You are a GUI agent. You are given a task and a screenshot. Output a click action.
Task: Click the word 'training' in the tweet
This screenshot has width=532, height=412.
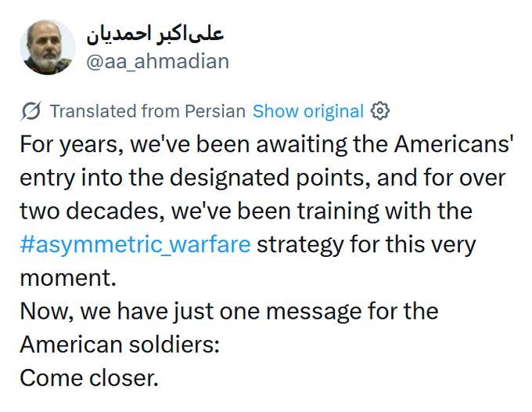click(x=341, y=211)
